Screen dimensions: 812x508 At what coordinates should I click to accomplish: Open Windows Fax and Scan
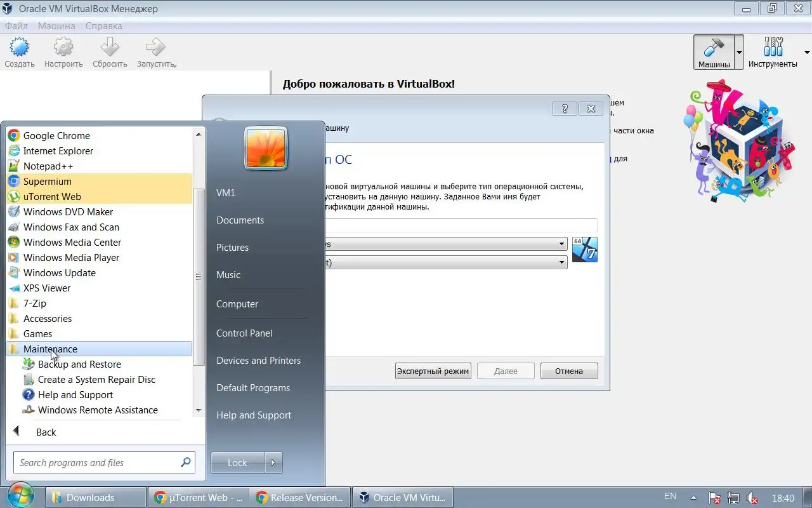[99, 227]
